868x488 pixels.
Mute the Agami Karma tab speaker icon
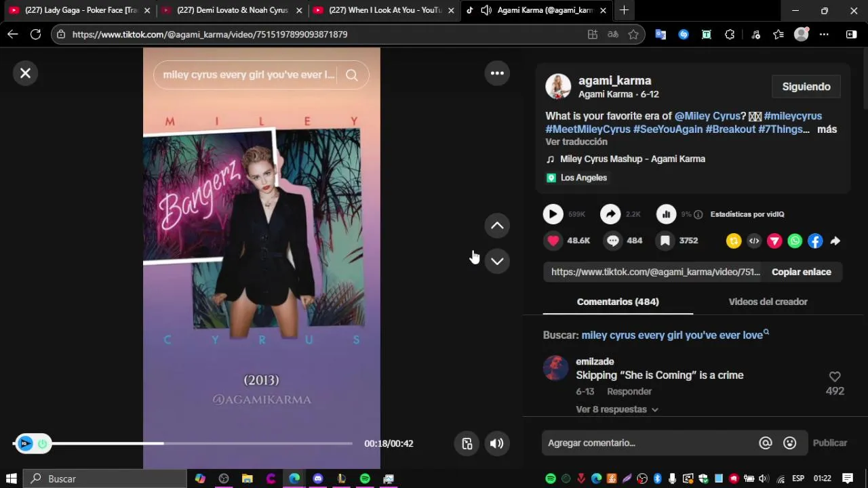486,10
